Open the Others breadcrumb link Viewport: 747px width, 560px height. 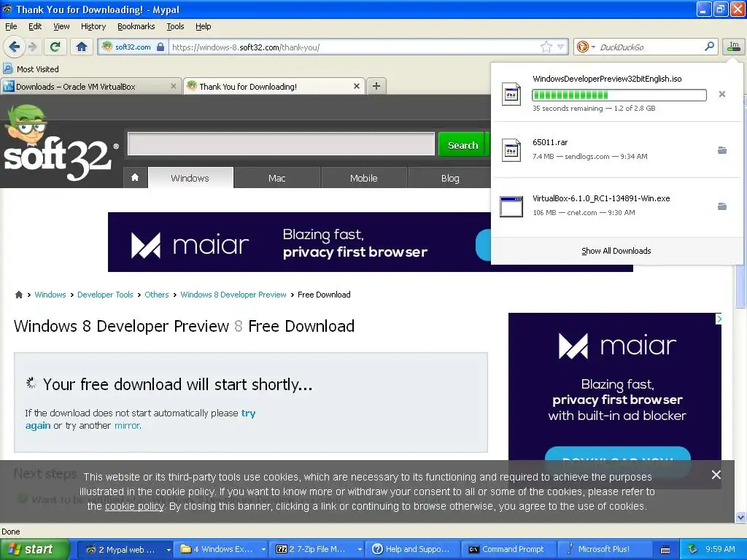(156, 295)
